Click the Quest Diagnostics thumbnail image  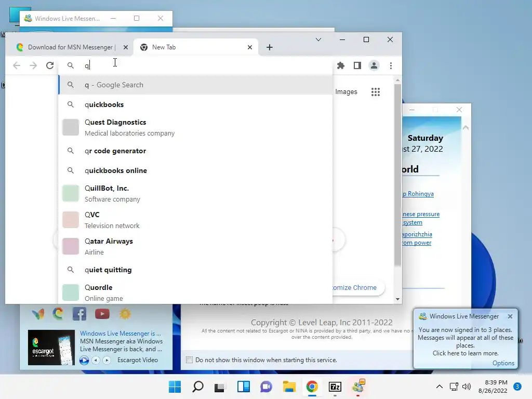pyautogui.click(x=71, y=128)
